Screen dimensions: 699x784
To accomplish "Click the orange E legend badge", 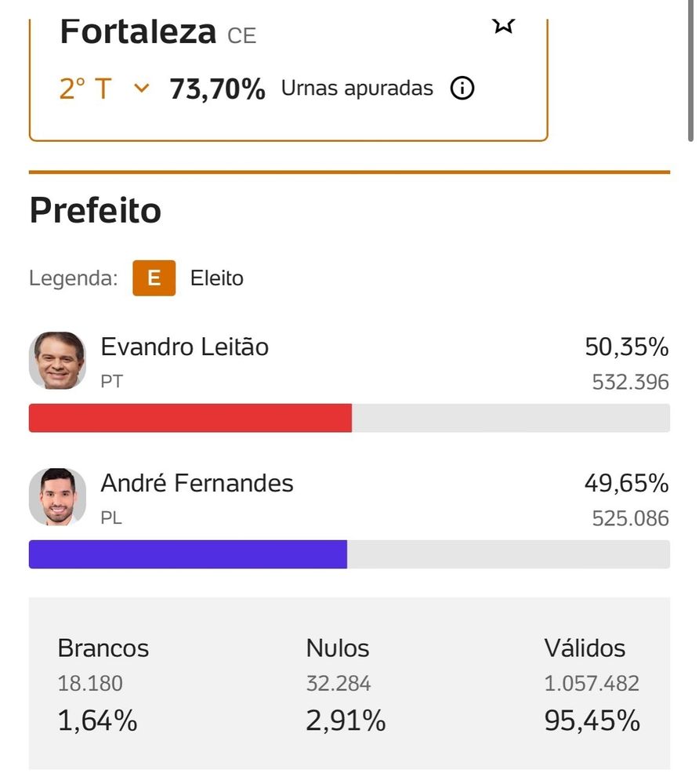I will point(154,278).
